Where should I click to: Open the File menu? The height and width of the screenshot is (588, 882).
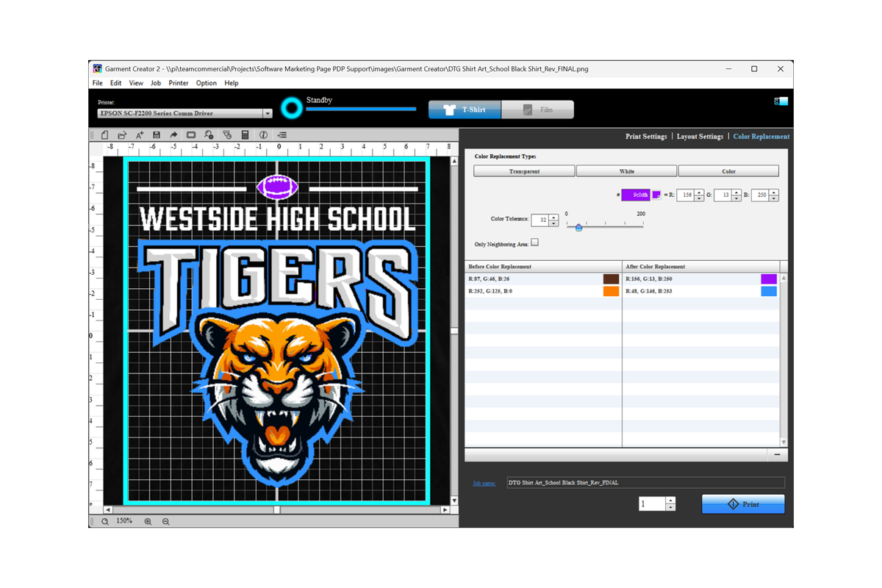[x=98, y=83]
